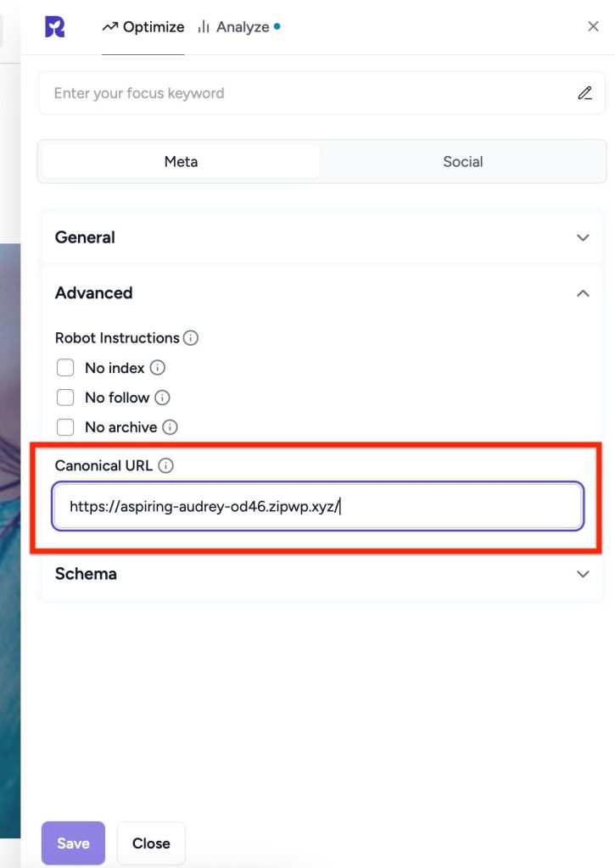Click the pencil icon in focus keyword field
The height and width of the screenshot is (868, 615).
[x=584, y=93]
